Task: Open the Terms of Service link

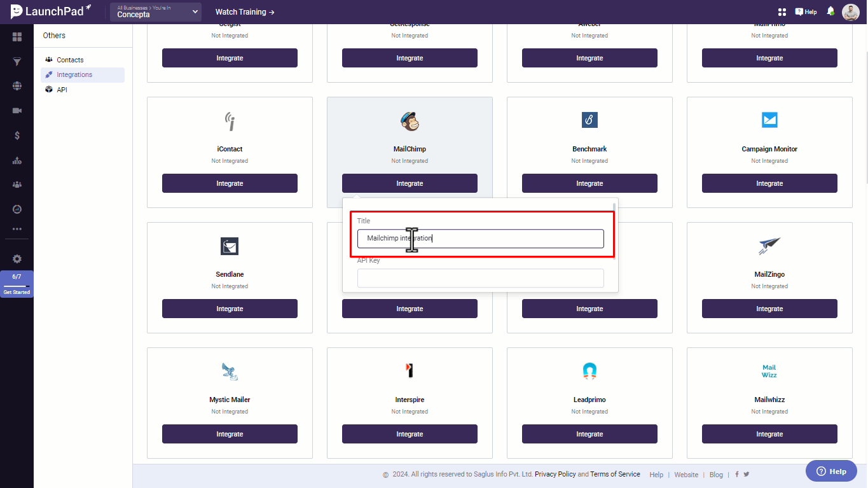Action: point(615,474)
